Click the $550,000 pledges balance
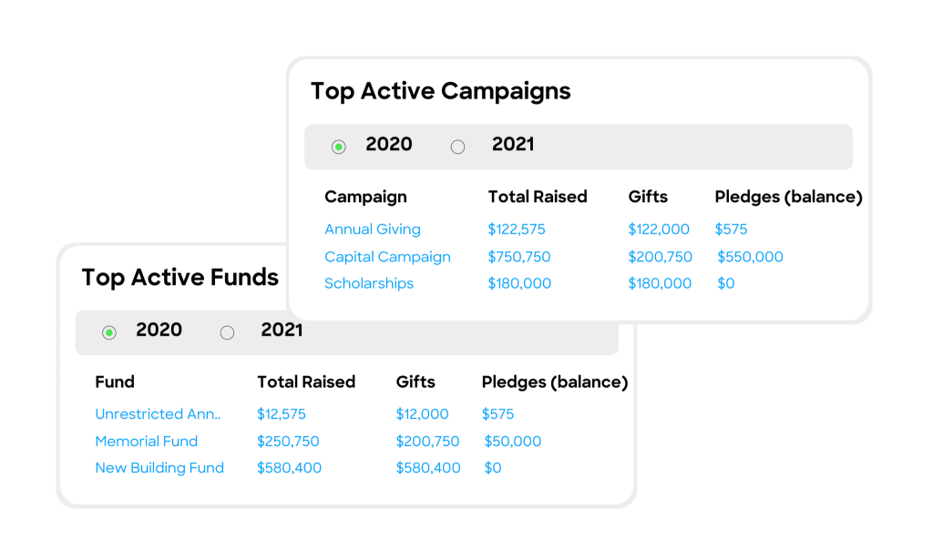The width and height of the screenshot is (933, 560). pyautogui.click(x=750, y=257)
